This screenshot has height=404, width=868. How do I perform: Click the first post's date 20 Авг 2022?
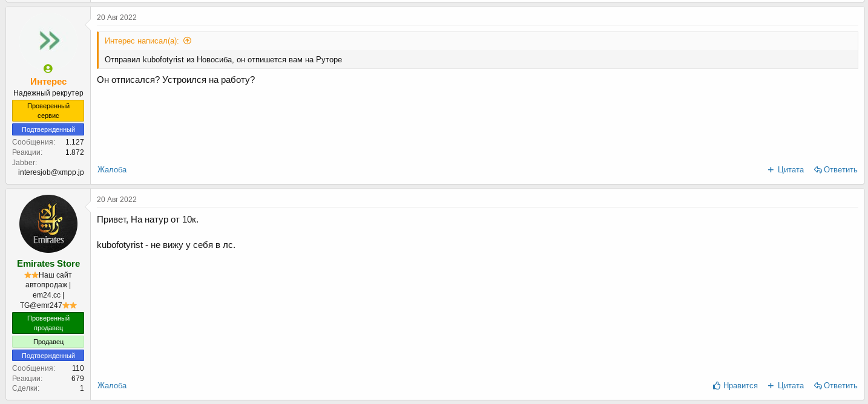[117, 18]
